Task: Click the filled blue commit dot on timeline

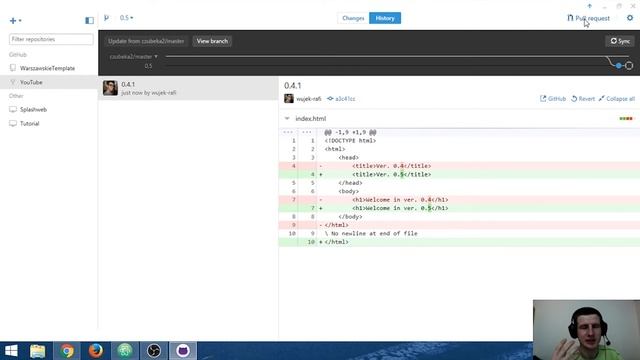Action: click(x=619, y=66)
